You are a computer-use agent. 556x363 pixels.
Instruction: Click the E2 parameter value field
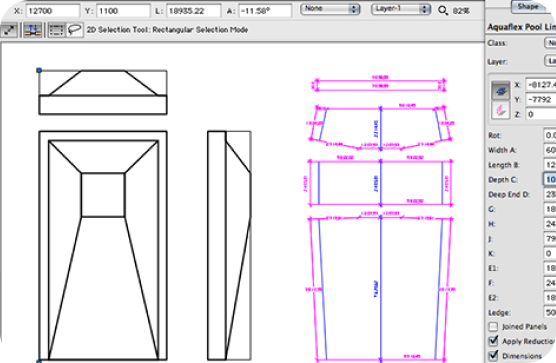(550, 298)
